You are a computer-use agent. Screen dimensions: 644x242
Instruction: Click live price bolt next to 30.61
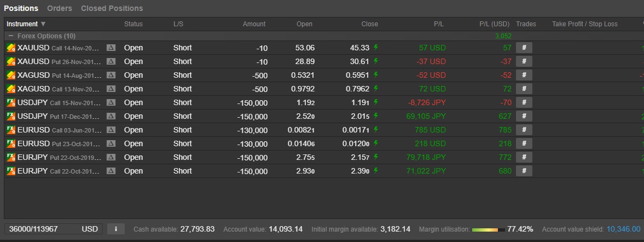tap(376, 61)
